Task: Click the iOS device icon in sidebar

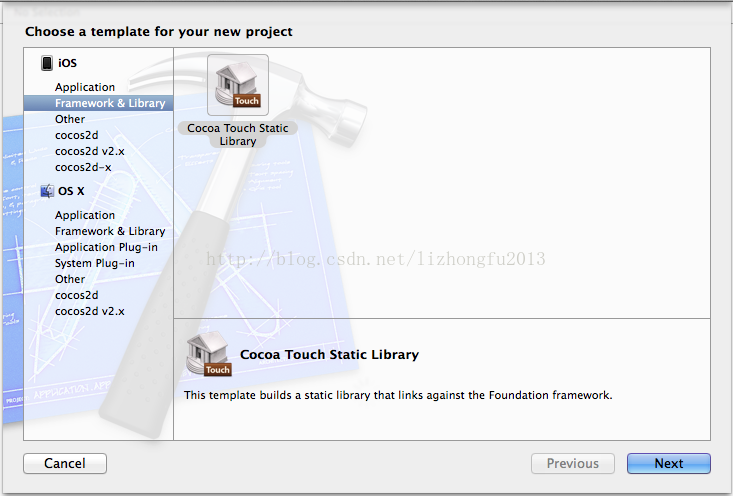Action: 47,63
